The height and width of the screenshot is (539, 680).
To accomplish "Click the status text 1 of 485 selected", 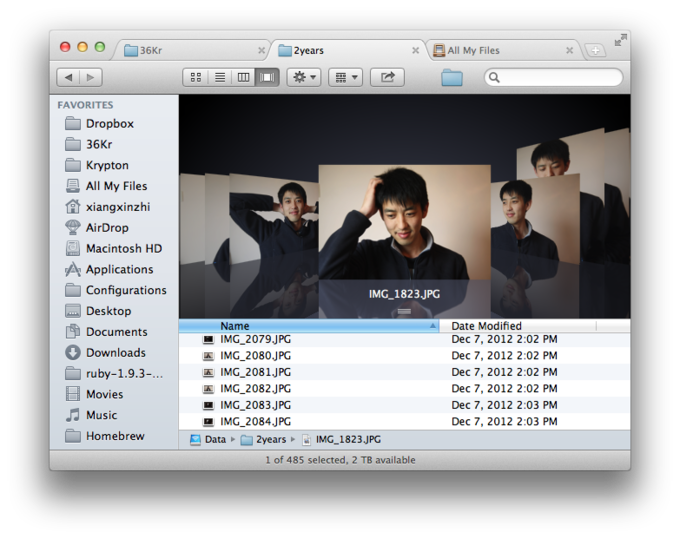I will [x=305, y=460].
